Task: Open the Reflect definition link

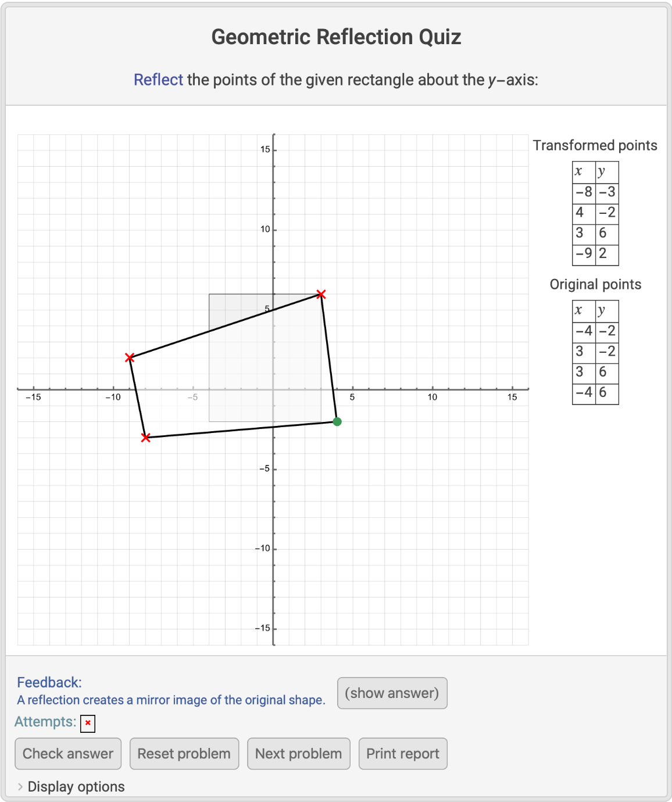Action: (158, 80)
